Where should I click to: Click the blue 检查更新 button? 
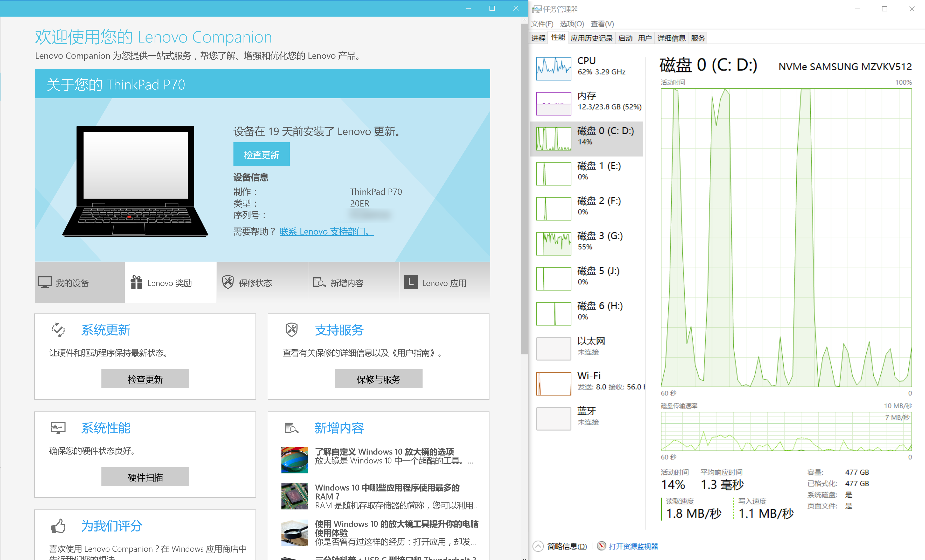coord(261,155)
